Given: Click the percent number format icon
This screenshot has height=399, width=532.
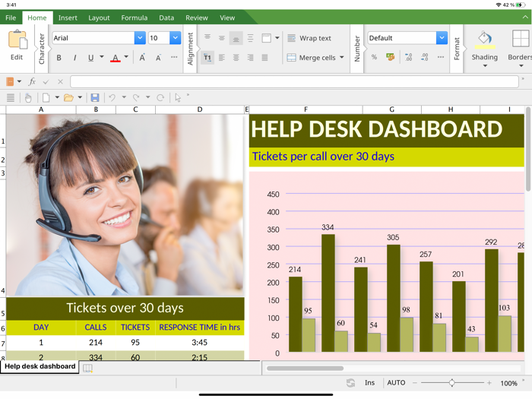Looking at the screenshot, I should tap(374, 57).
